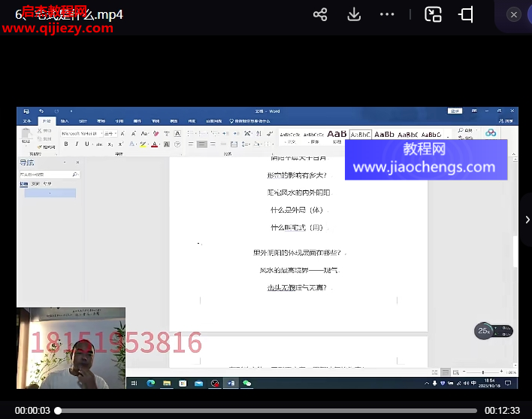Click File Explorer icon on taskbar
Viewport: 532px width, 419px height.
pos(167,383)
